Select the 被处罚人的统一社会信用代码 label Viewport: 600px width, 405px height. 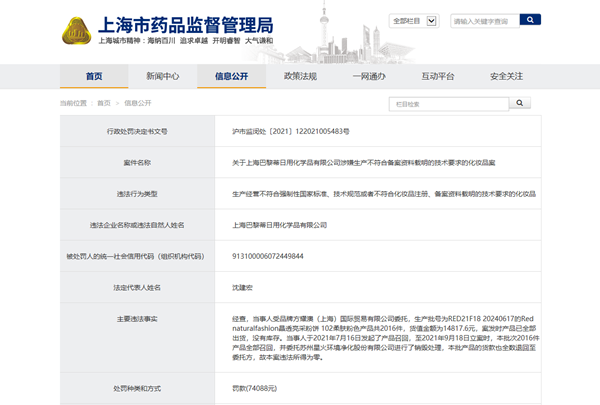point(135,256)
